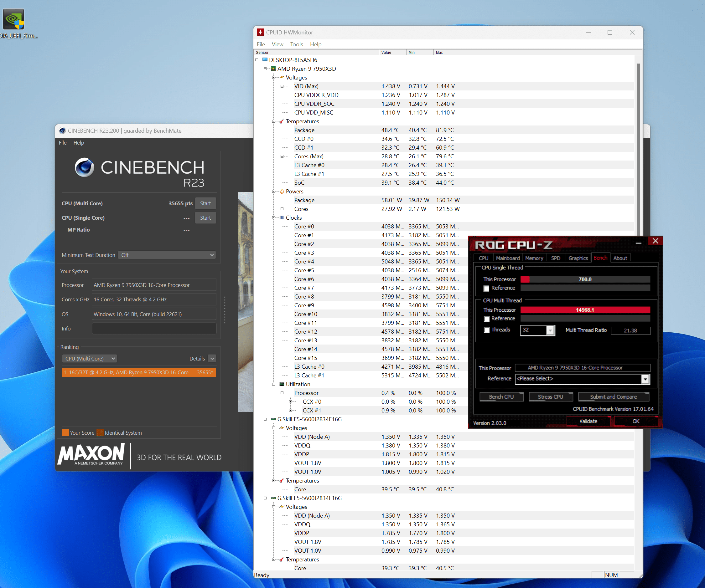Open the Reference Please Select dropdown
The height and width of the screenshot is (588, 705).
coord(645,379)
